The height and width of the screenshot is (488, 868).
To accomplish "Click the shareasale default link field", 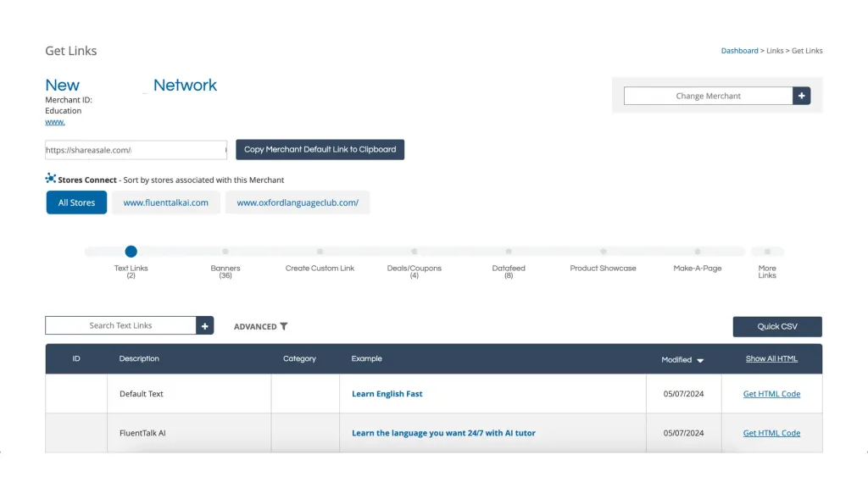I will pyautogui.click(x=136, y=150).
